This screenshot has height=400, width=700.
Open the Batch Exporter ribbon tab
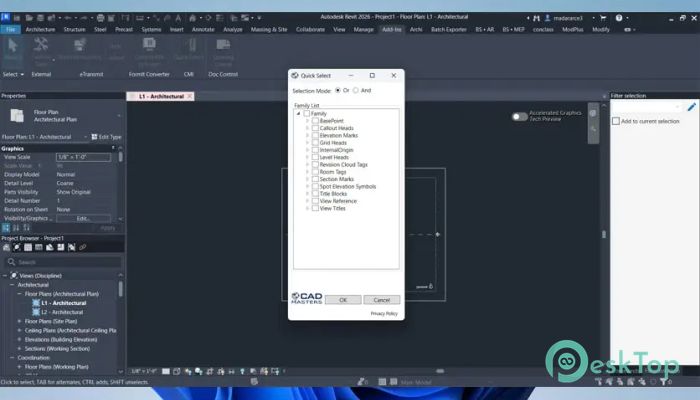click(449, 29)
